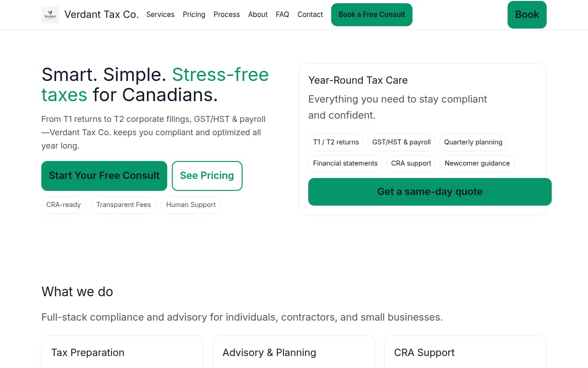
Task: Open the See Pricing link
Action: (207, 176)
